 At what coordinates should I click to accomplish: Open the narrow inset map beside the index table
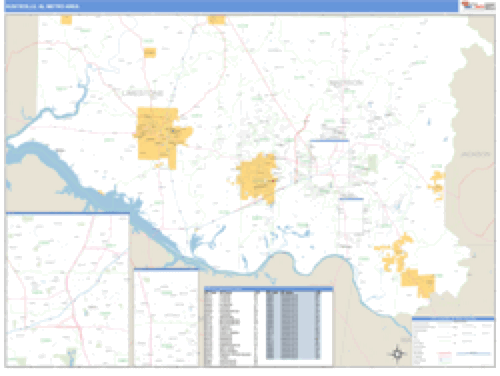click(166, 317)
